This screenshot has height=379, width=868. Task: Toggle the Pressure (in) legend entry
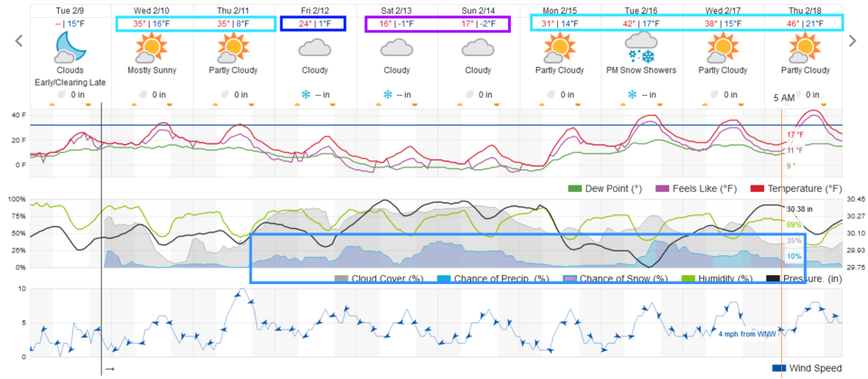tap(805, 279)
